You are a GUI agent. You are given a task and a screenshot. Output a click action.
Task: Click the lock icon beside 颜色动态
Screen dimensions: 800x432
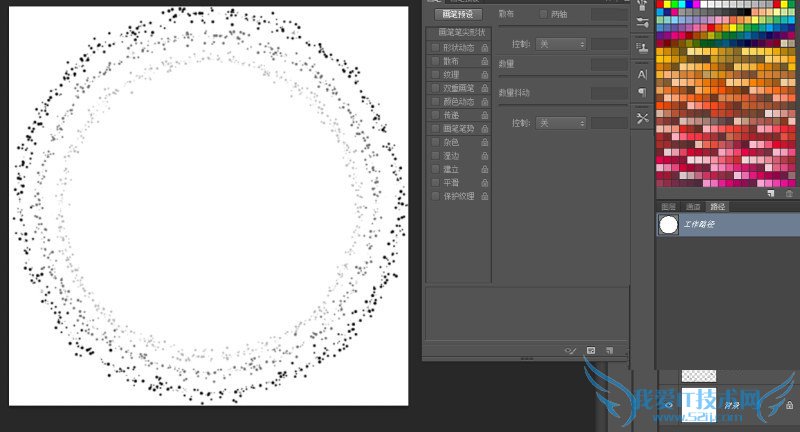pyautogui.click(x=484, y=101)
